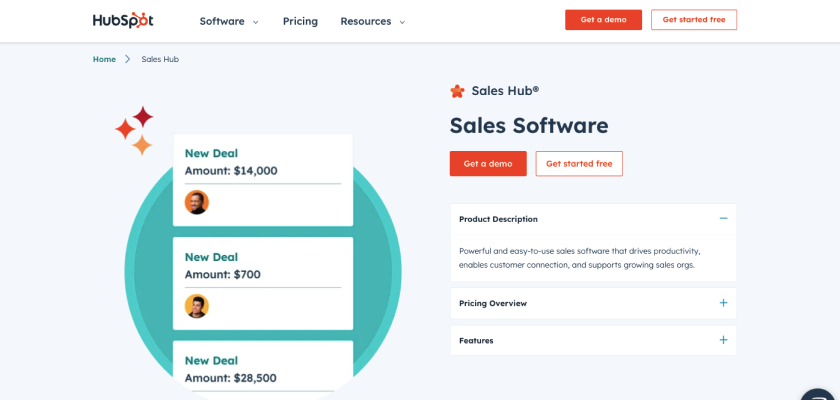Click the Sales Hub flower icon
The image size is (840, 400).
tap(457, 91)
